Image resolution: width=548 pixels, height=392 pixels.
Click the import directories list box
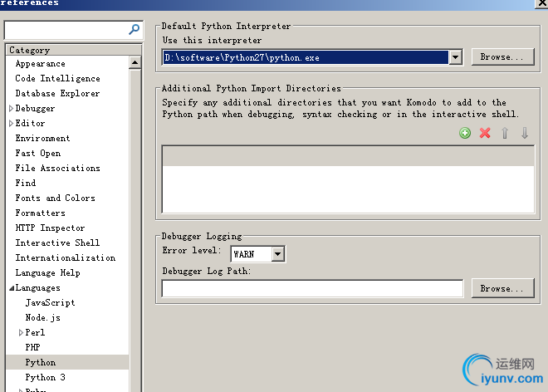tap(348, 179)
